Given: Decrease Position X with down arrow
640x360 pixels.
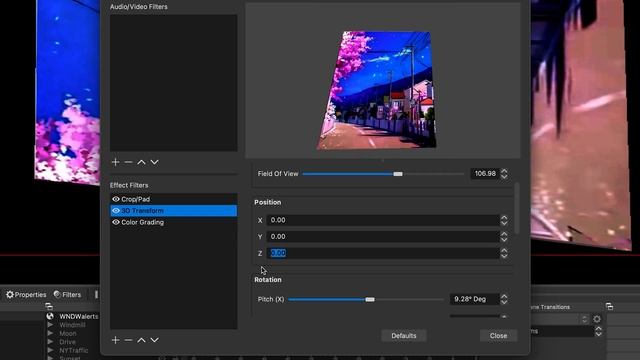Looking at the screenshot, I should coord(504,223).
